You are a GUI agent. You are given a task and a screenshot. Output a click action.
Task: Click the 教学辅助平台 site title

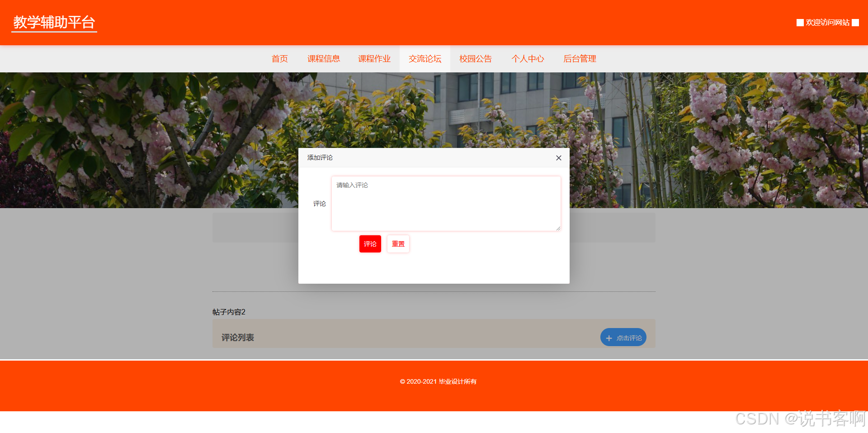click(x=54, y=22)
